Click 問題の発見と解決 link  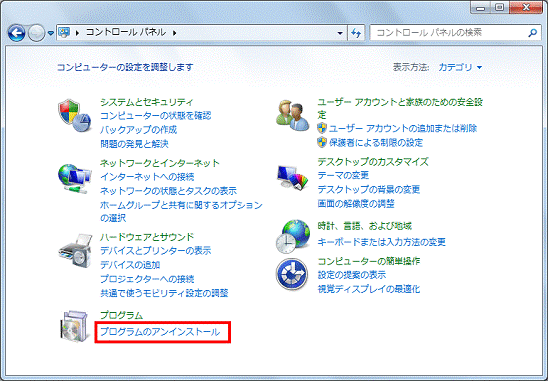click(134, 144)
